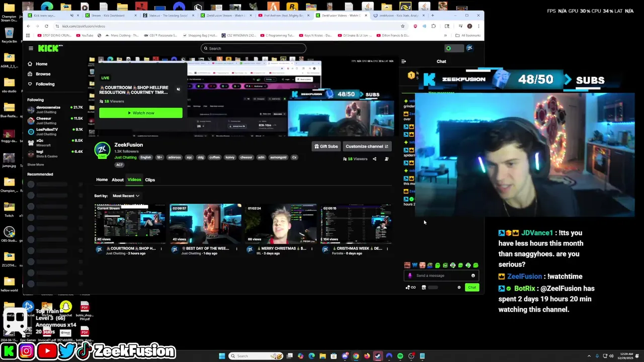Click the W emote in chat bar

[415, 265]
